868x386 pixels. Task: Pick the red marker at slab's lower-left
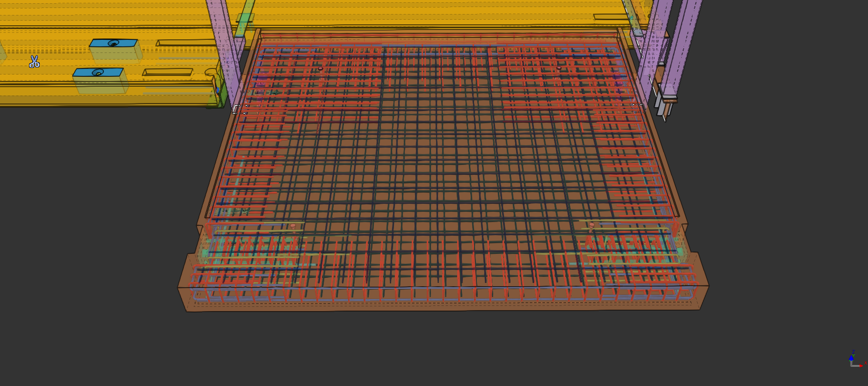(x=293, y=226)
